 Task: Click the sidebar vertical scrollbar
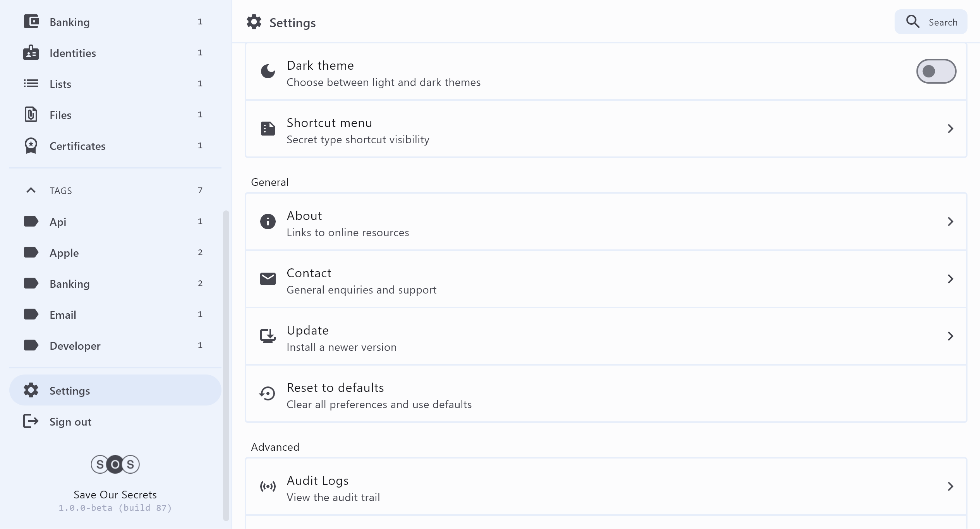click(226, 364)
